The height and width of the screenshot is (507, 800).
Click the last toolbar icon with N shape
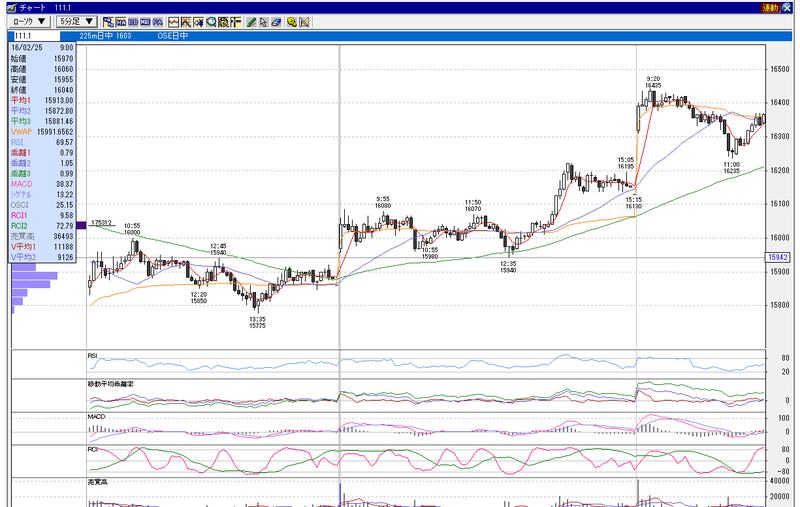point(304,22)
